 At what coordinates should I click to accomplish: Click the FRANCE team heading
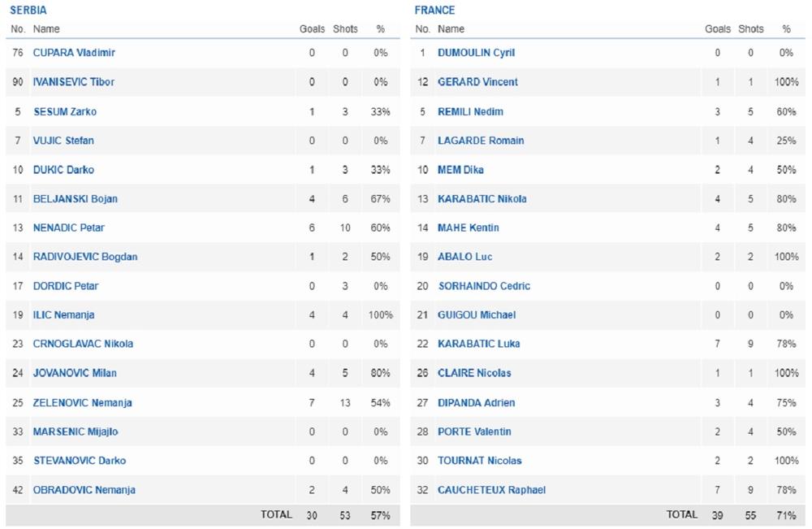click(434, 11)
